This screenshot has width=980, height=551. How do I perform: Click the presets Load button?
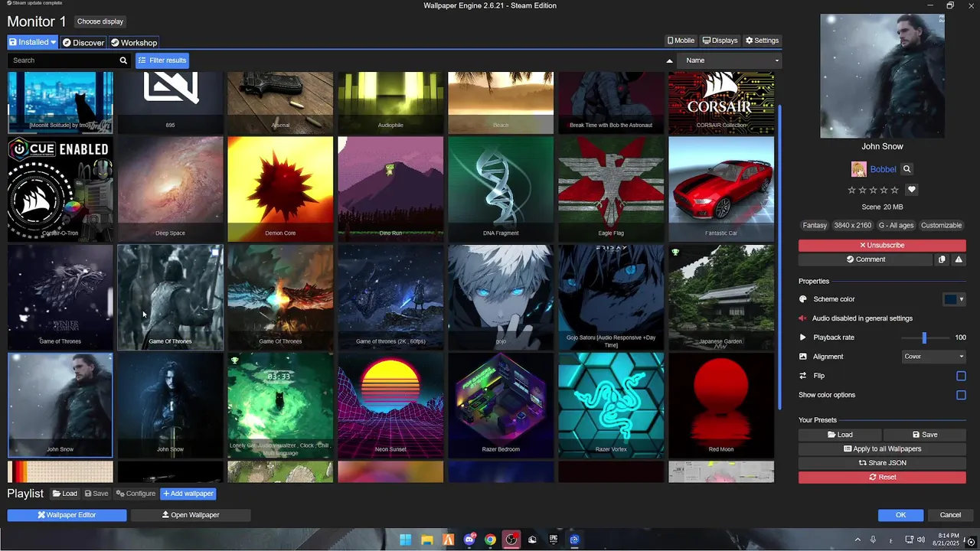[x=840, y=435]
